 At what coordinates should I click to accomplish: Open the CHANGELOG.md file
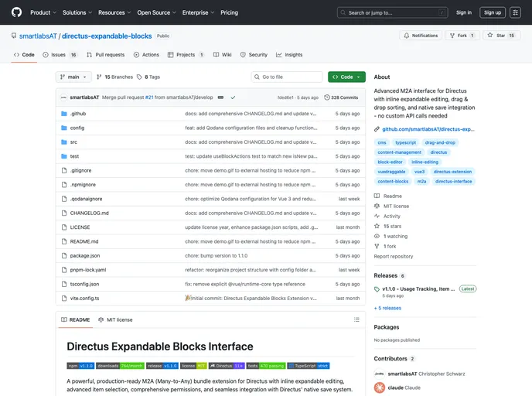(89, 213)
